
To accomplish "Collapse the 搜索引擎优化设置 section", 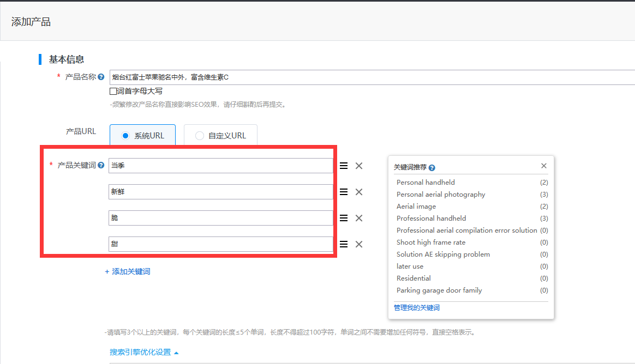I will [x=144, y=353].
